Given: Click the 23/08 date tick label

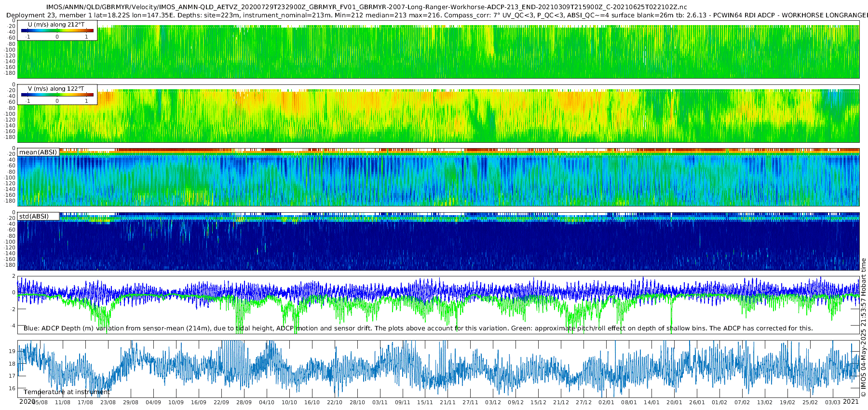Looking at the screenshot, I should 108,402.
